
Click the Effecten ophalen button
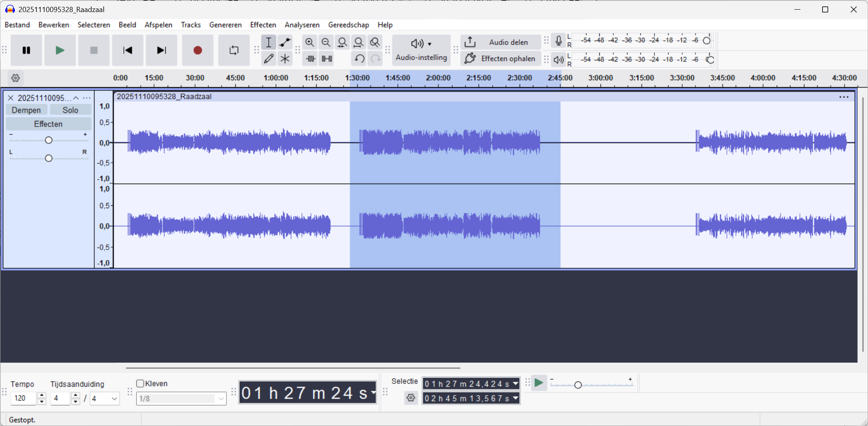[x=500, y=59]
